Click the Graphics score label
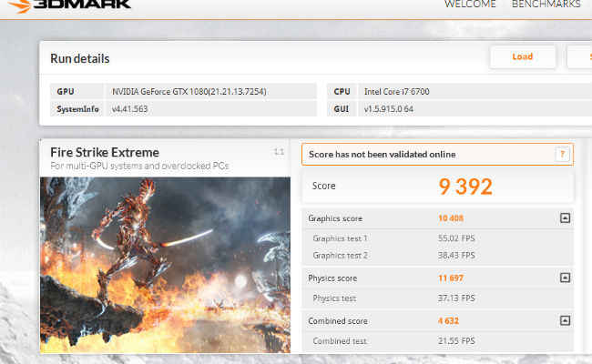This screenshot has width=592, height=364. pos(335,218)
